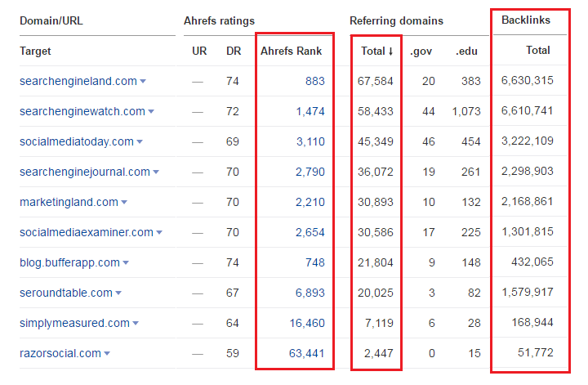Expand dropdown arrow next to simplymeasured.com

[x=136, y=324]
